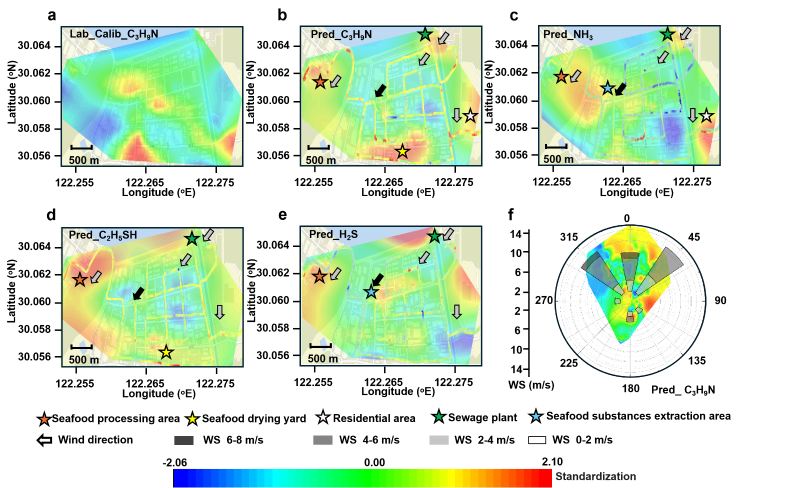Click the black wind arrow in panel b
The width and height of the screenshot is (800, 488).
(380, 90)
